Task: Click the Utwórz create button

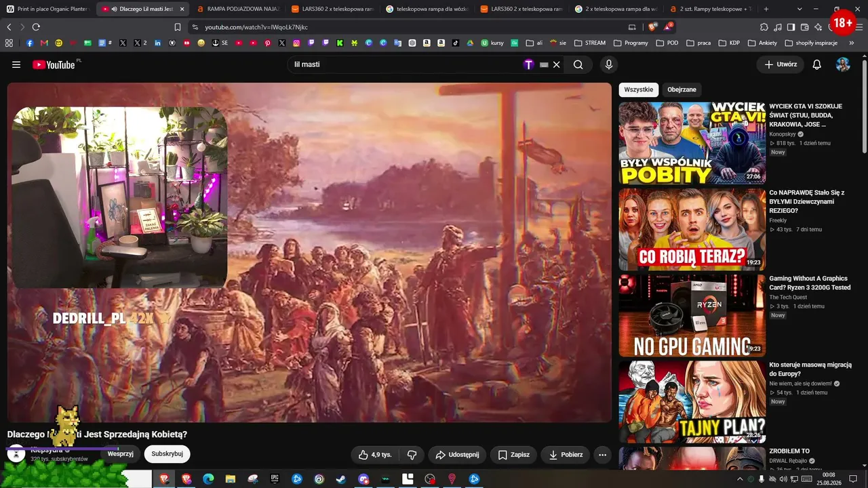Action: [781, 64]
